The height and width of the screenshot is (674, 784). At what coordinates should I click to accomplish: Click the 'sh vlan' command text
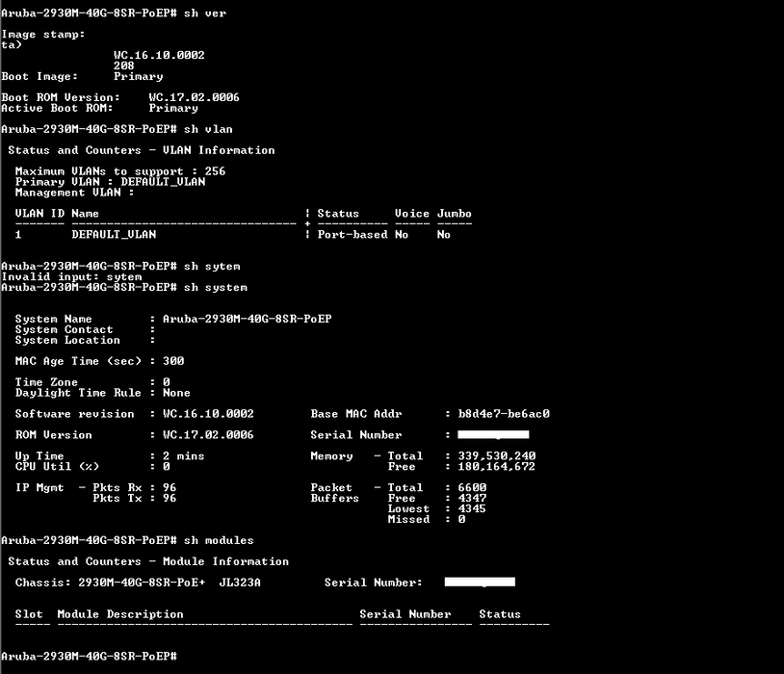point(208,129)
